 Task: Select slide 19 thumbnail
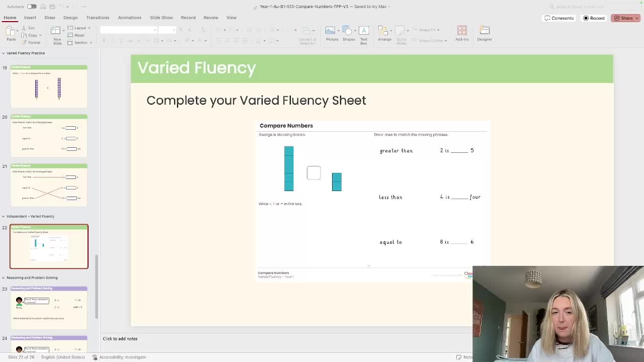tap(49, 86)
